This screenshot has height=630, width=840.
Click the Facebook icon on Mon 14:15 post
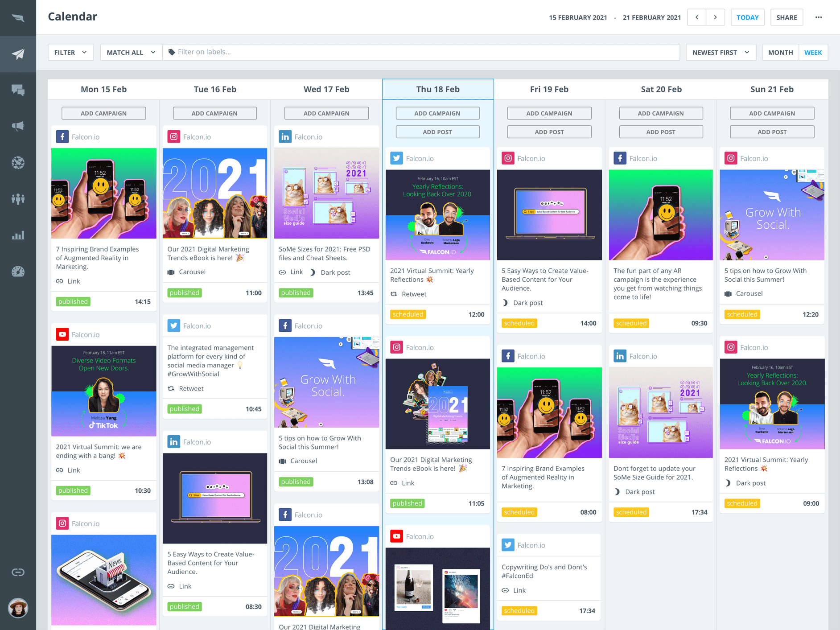coord(62,136)
